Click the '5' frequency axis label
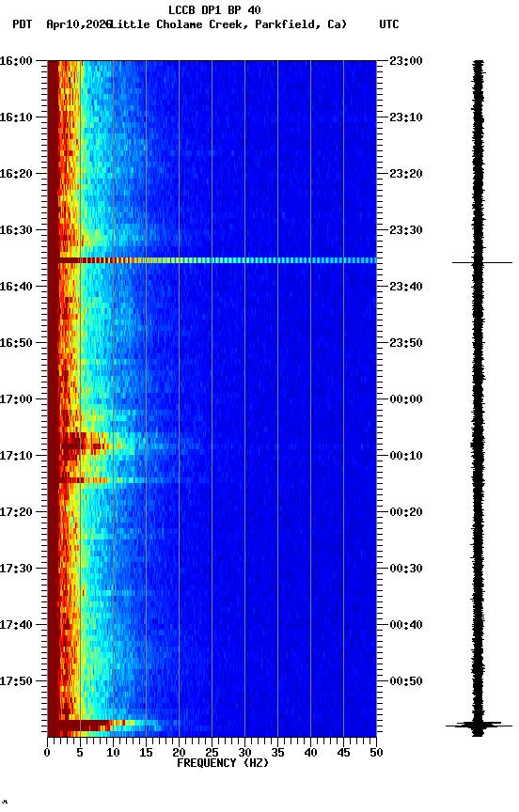519x812 pixels. pos(80,753)
